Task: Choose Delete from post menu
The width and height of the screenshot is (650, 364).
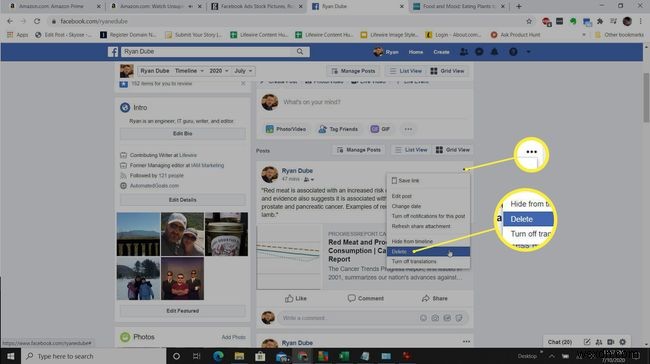Action: (x=428, y=252)
